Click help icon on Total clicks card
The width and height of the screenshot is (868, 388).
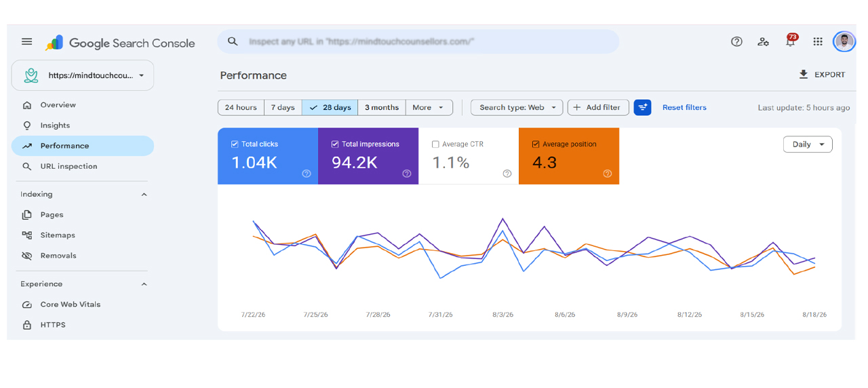(307, 174)
